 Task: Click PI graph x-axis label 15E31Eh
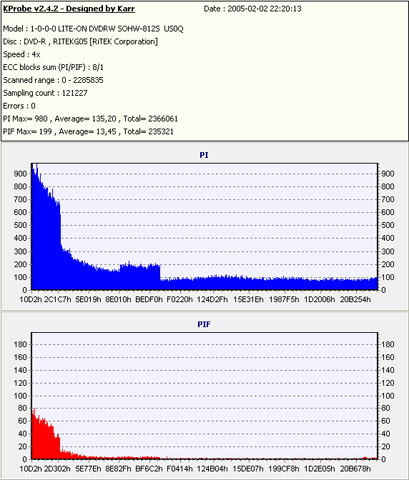248,299
